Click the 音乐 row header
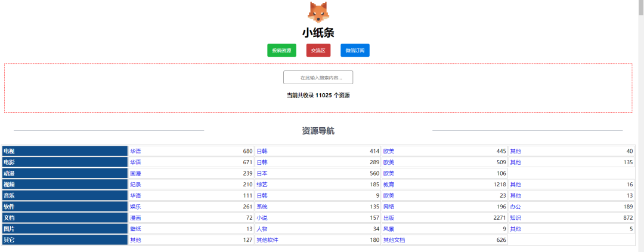Image resolution: width=644 pixels, height=252 pixels. (65, 196)
